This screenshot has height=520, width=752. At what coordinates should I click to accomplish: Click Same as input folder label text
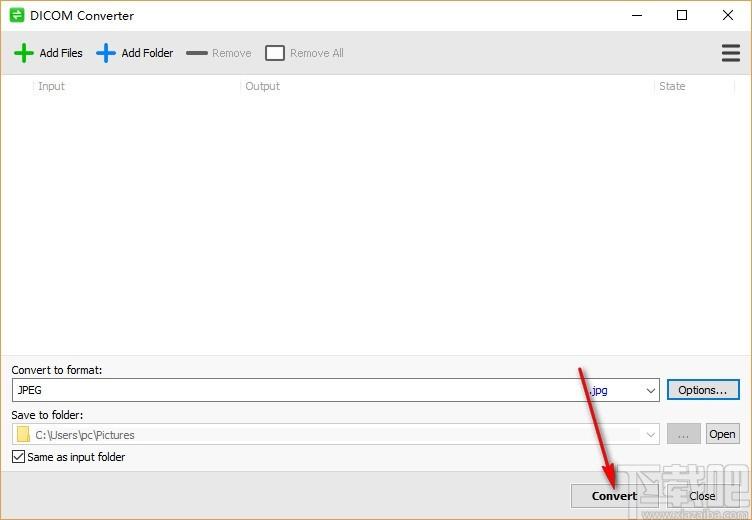pos(76,457)
